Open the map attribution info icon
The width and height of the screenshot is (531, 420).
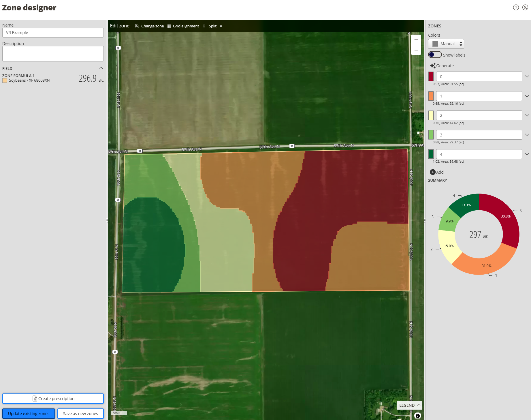coord(418,416)
